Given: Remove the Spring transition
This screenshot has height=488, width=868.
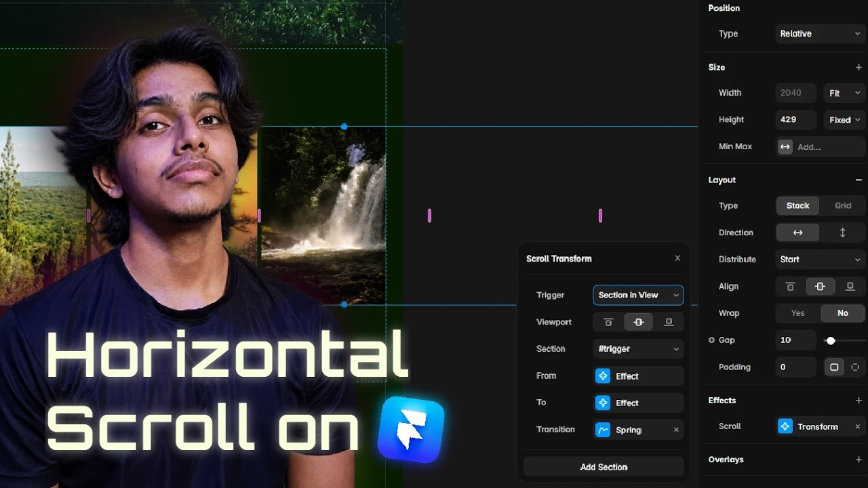Looking at the screenshot, I should (676, 430).
